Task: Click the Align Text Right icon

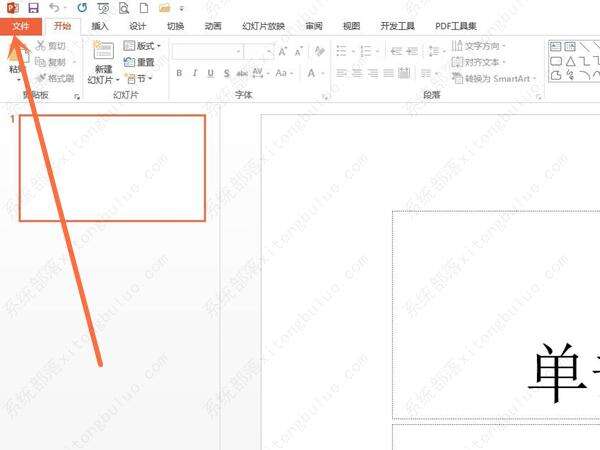Action: point(373,73)
